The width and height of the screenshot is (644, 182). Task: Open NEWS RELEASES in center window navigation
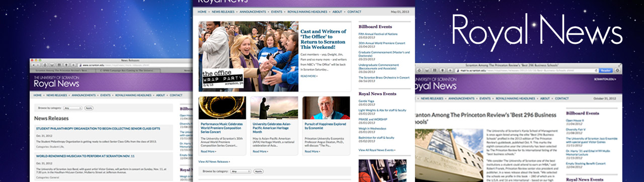pyautogui.click(x=222, y=12)
